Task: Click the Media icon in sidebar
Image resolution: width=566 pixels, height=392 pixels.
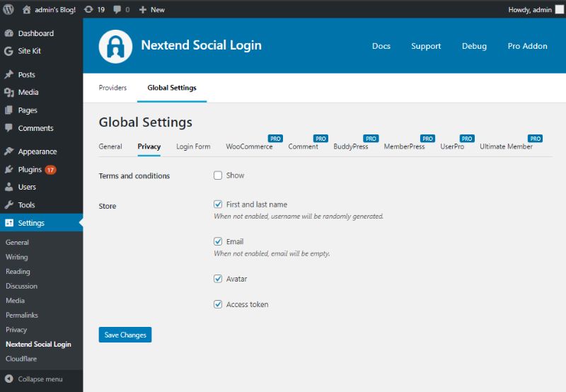Action: pos(9,92)
